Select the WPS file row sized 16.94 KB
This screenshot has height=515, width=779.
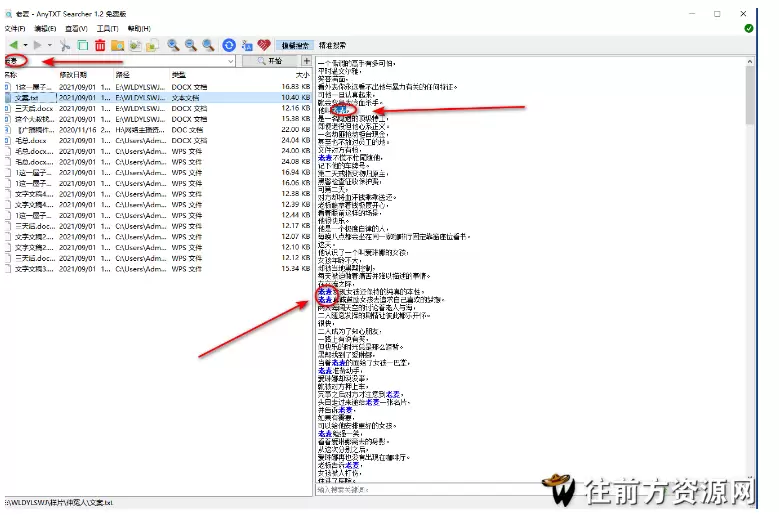click(158, 172)
